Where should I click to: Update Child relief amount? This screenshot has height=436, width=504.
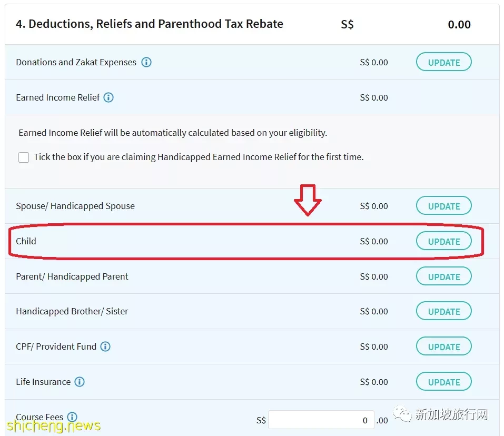pyautogui.click(x=443, y=241)
